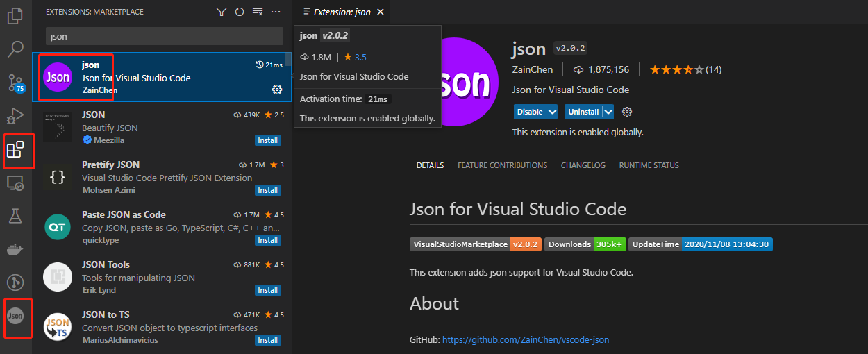This screenshot has height=354, width=868.
Task: Clear the extensions search results
Action: point(258,12)
